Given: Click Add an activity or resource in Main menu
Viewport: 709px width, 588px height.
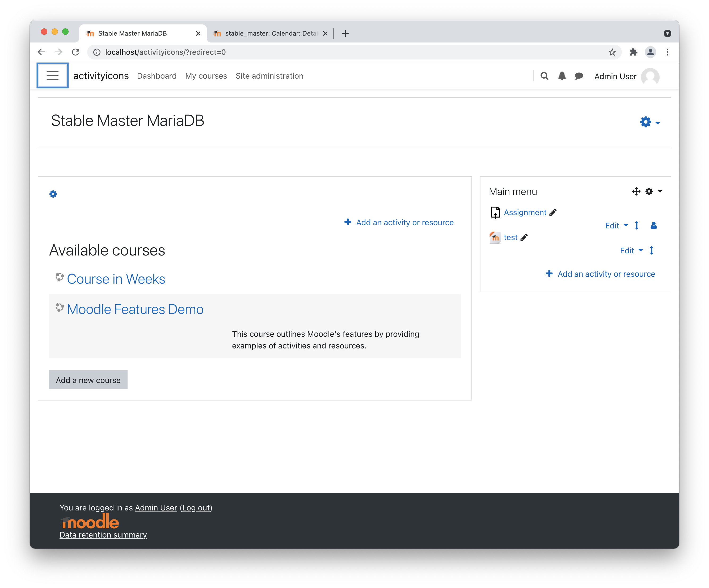Looking at the screenshot, I should coord(606,274).
